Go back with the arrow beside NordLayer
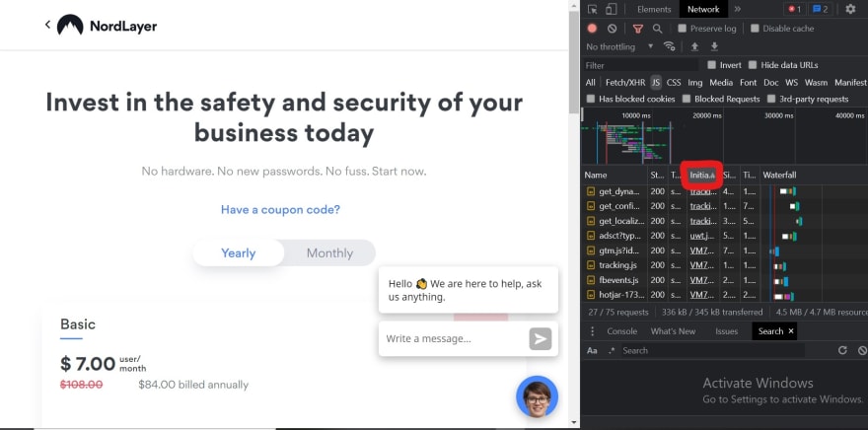This screenshot has width=868, height=430. [47, 25]
